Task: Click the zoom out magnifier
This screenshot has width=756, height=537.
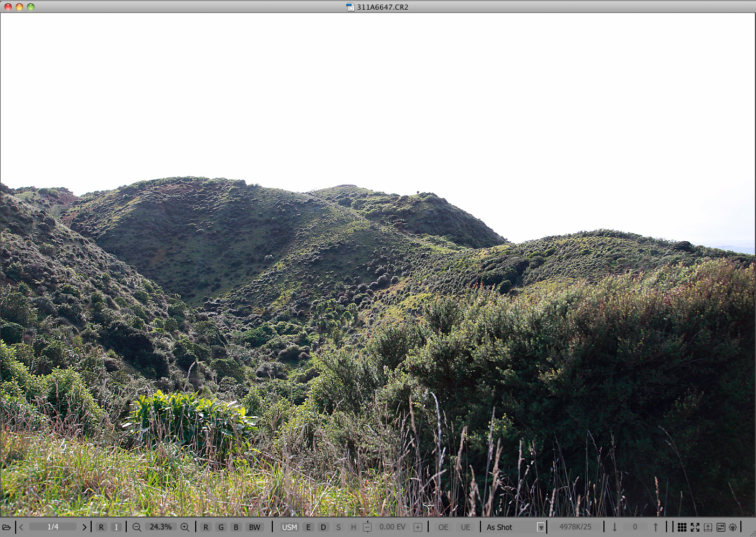Action: [137, 527]
